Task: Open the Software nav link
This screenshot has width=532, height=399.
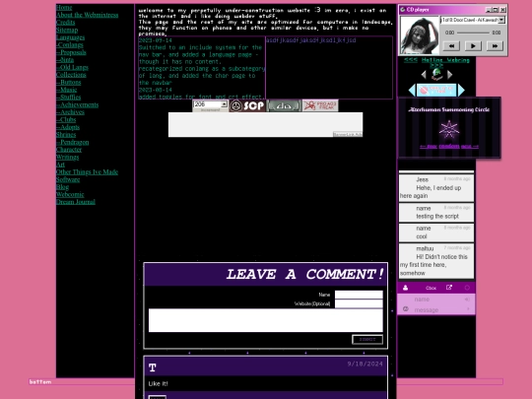Action: [68, 179]
